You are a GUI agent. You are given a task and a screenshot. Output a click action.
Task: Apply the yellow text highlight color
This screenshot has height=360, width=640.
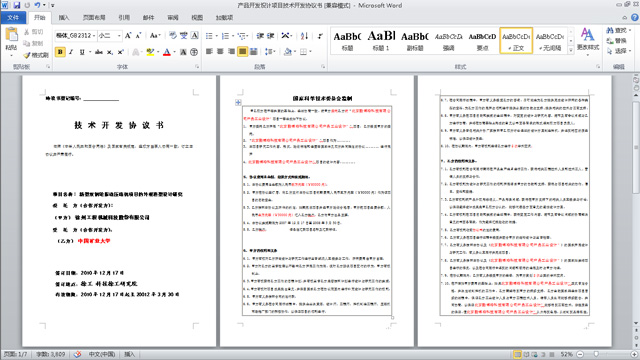pos(150,52)
